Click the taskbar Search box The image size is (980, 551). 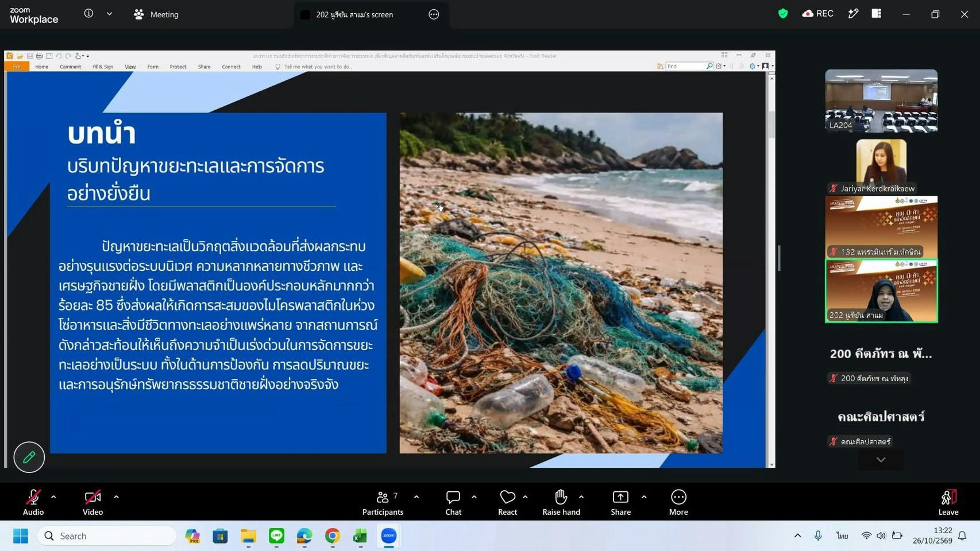[107, 536]
